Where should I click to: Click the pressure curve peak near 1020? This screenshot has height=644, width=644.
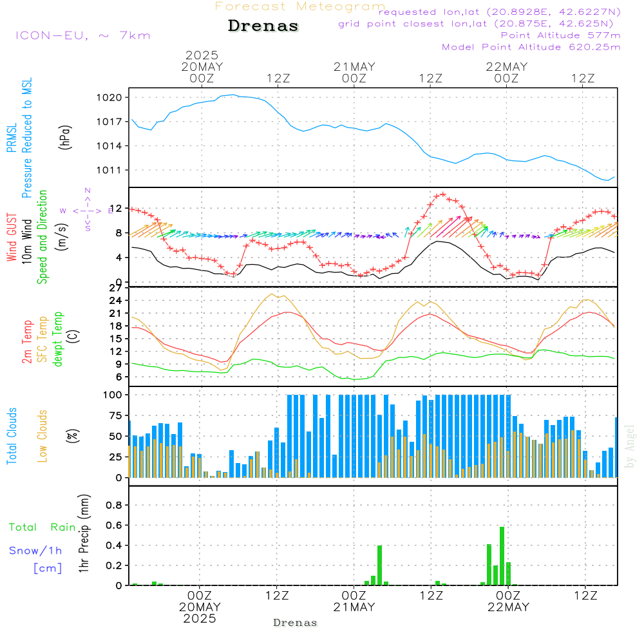[233, 95]
